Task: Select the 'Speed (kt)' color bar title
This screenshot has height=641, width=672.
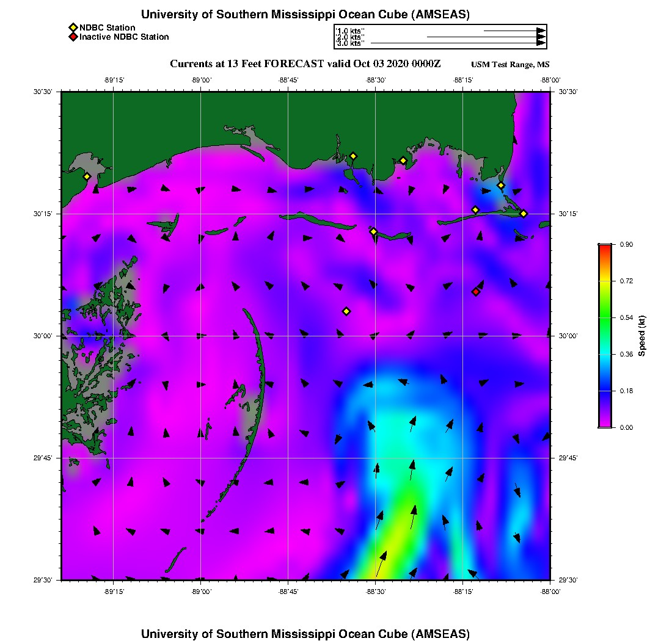Action: pos(642,336)
